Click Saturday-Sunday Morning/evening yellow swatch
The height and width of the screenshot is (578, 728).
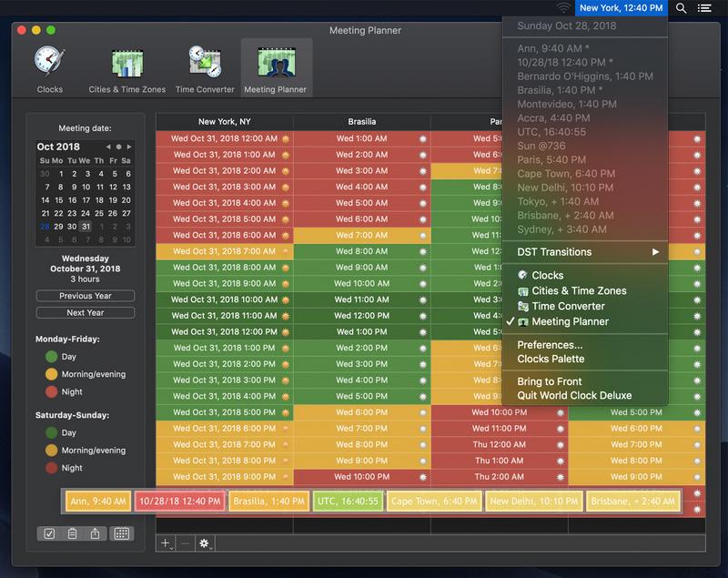click(x=52, y=451)
